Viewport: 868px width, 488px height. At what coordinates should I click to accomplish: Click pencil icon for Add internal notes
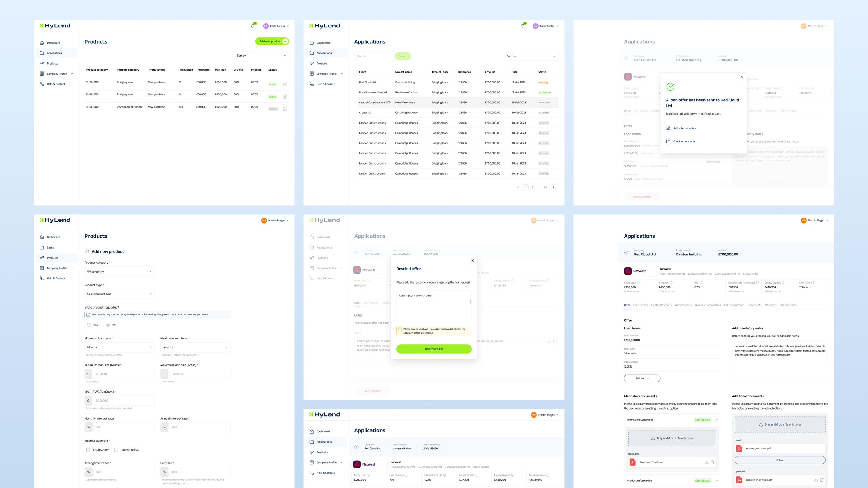coord(668,128)
